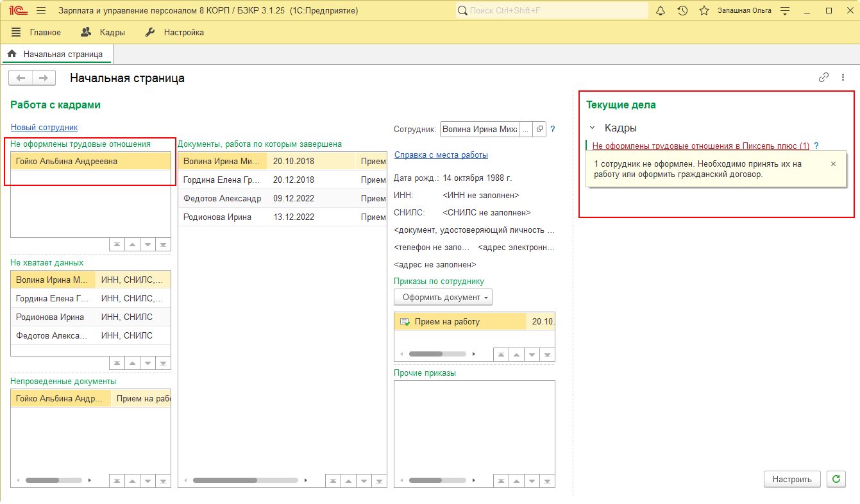Open favorites star icon
Viewport: 860px width, 504px height.
704,11
